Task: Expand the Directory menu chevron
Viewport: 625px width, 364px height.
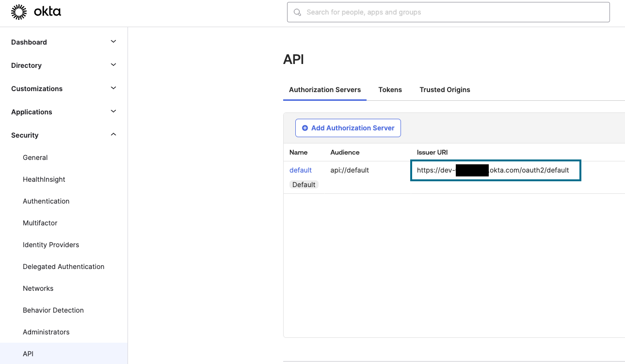Action: [x=113, y=65]
